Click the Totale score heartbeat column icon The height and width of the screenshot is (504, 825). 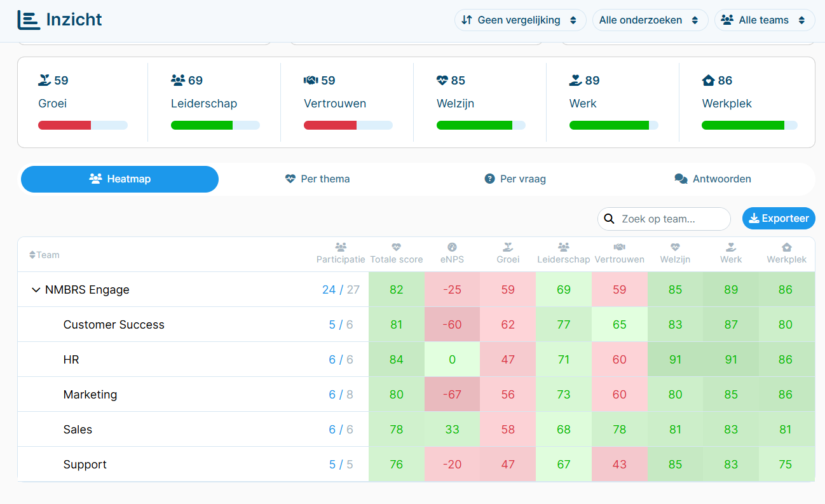(x=397, y=247)
